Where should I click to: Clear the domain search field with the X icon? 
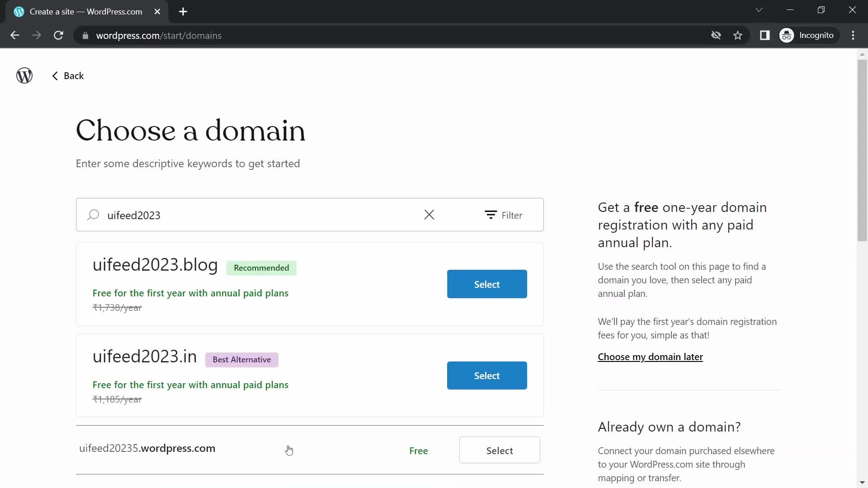[429, 215]
